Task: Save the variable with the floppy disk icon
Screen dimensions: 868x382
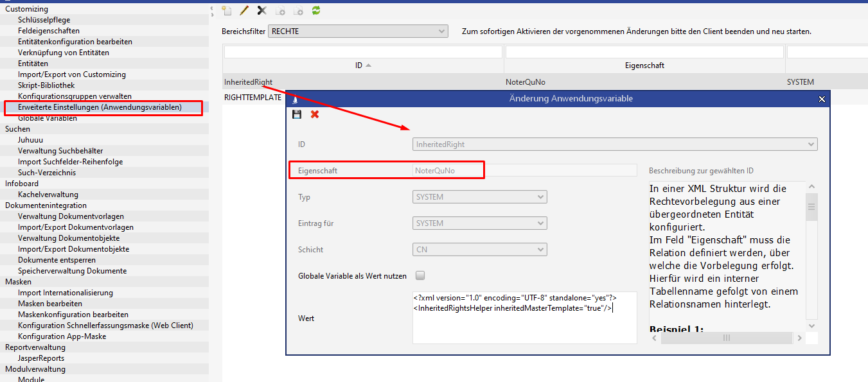Action: click(297, 114)
